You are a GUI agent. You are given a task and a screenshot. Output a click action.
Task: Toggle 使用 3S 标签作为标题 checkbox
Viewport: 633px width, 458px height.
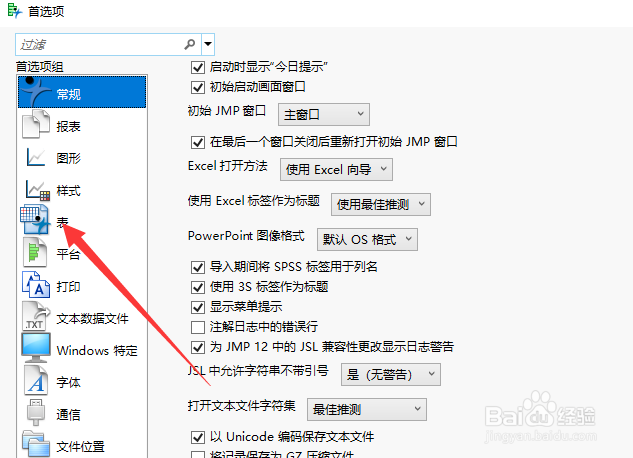click(x=197, y=287)
